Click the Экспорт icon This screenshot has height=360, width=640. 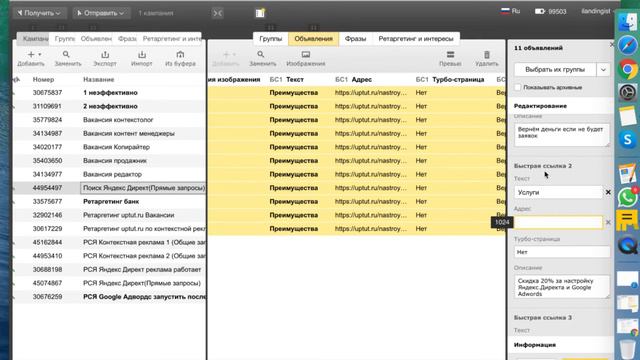(105, 54)
